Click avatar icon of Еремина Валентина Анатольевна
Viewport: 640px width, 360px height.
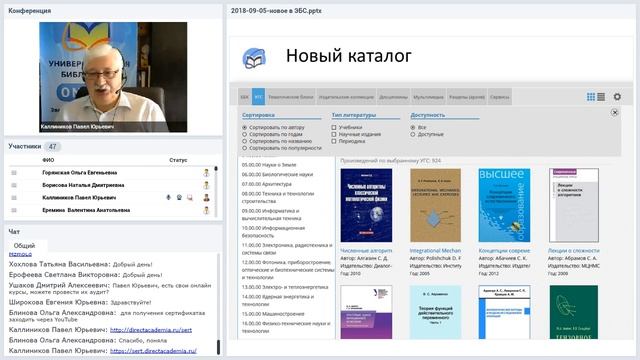pos(207,210)
